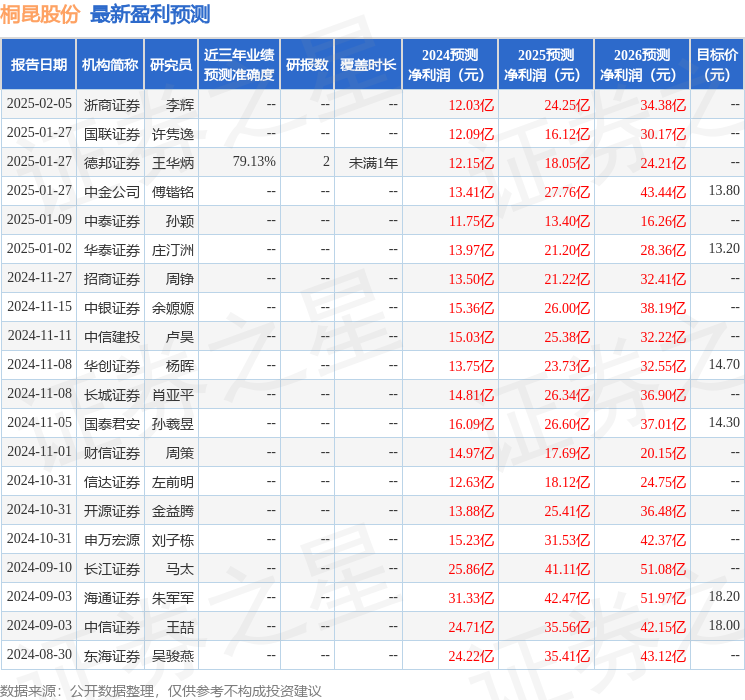Click the 桐昆股份 title text
Screen dimensions: 745x700
[x=40, y=14]
